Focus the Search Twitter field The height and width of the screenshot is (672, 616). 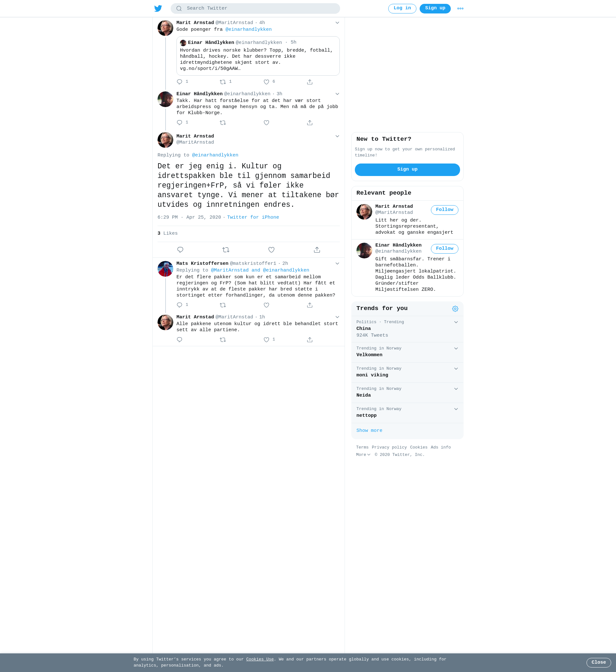[255, 8]
